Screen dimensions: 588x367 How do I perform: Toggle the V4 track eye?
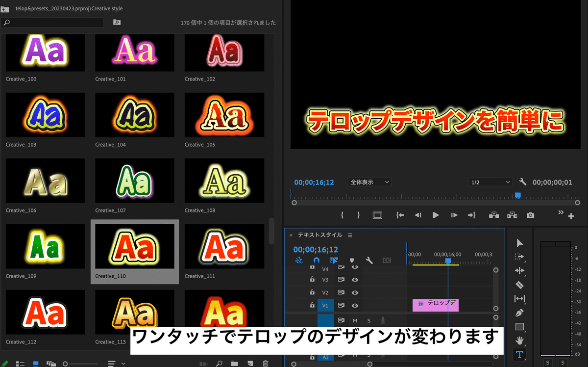coord(355,267)
